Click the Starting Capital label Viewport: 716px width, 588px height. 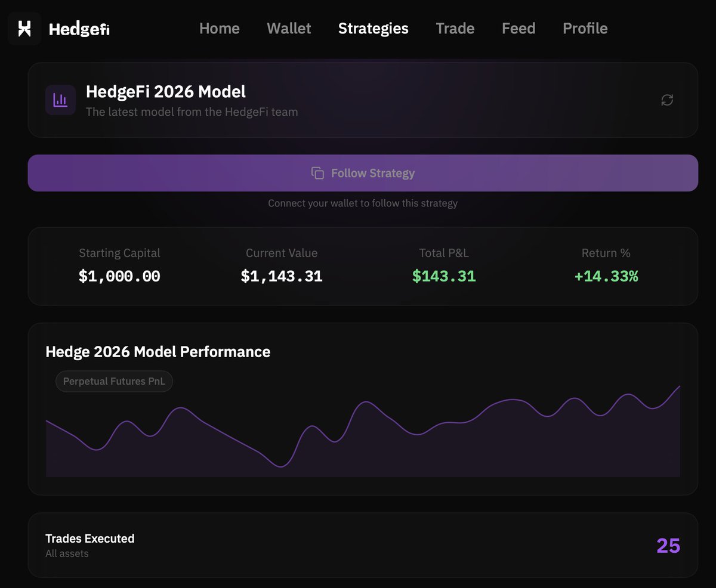tap(119, 253)
